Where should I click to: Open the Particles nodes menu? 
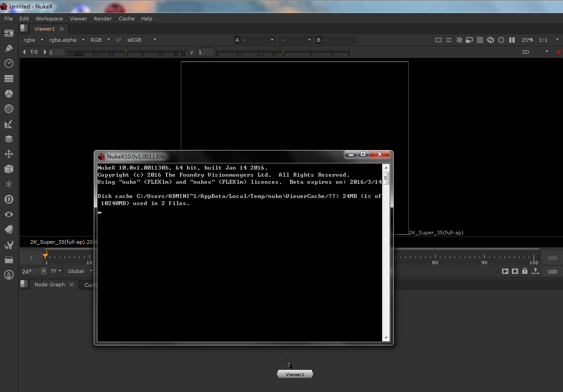pos(9,184)
